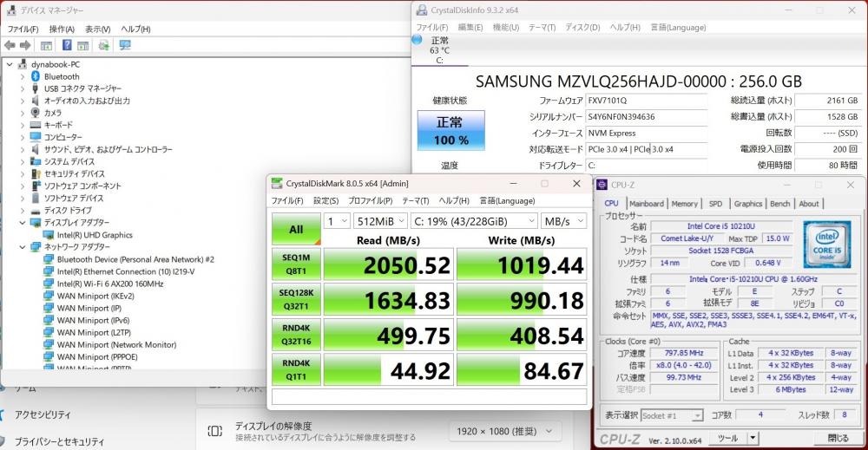Click the Bluetooth device category icon
This screenshot has width=868, height=450.
click(x=36, y=76)
